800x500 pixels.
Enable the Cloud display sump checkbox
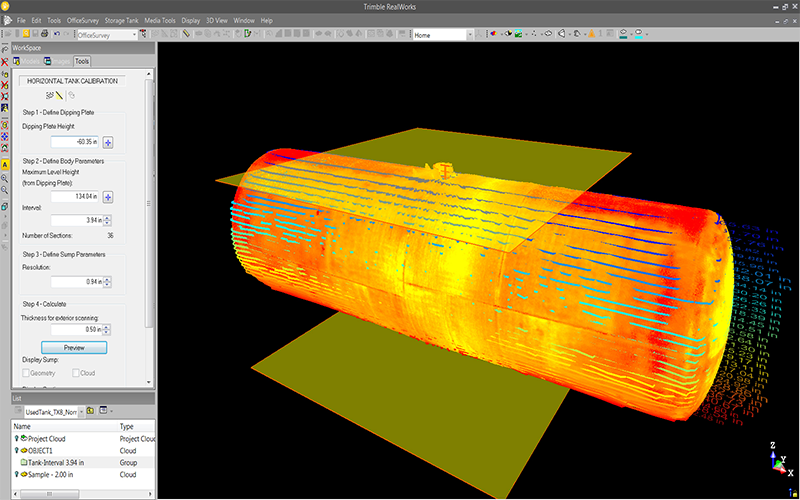click(x=76, y=373)
